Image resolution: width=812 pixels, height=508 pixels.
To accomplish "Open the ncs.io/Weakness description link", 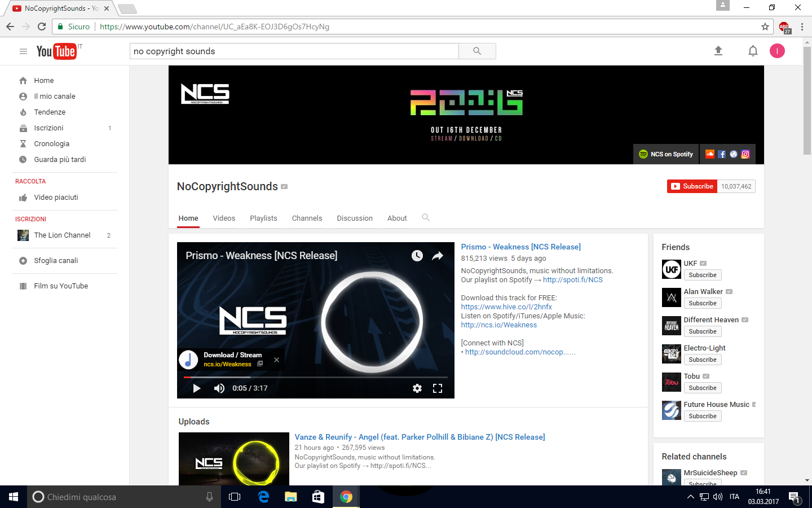I will click(499, 325).
